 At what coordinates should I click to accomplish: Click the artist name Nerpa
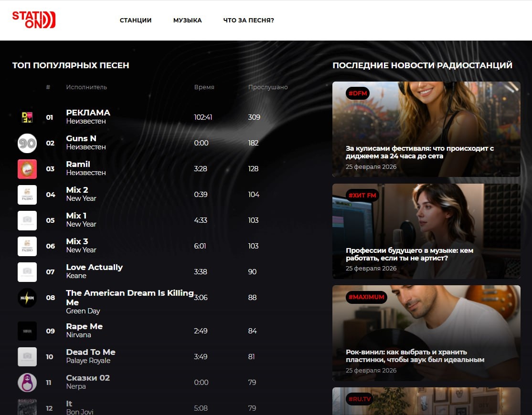tap(76, 386)
